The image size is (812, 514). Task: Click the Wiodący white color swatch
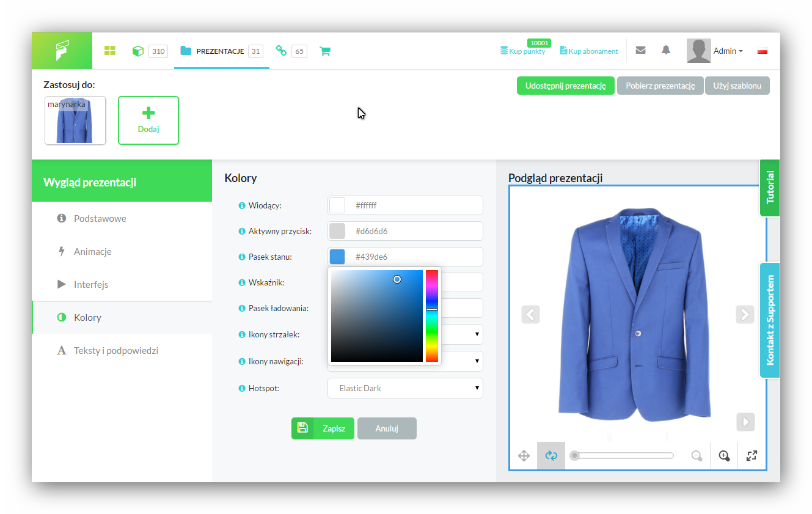click(x=337, y=205)
